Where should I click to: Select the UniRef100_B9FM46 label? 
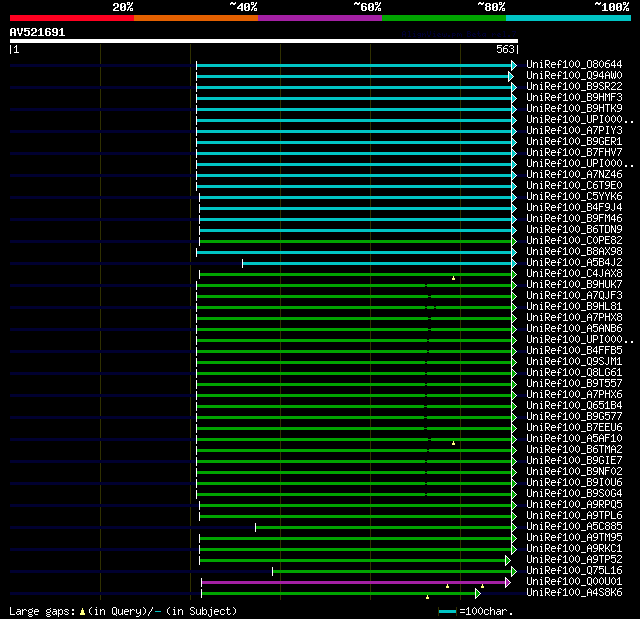coord(574,219)
